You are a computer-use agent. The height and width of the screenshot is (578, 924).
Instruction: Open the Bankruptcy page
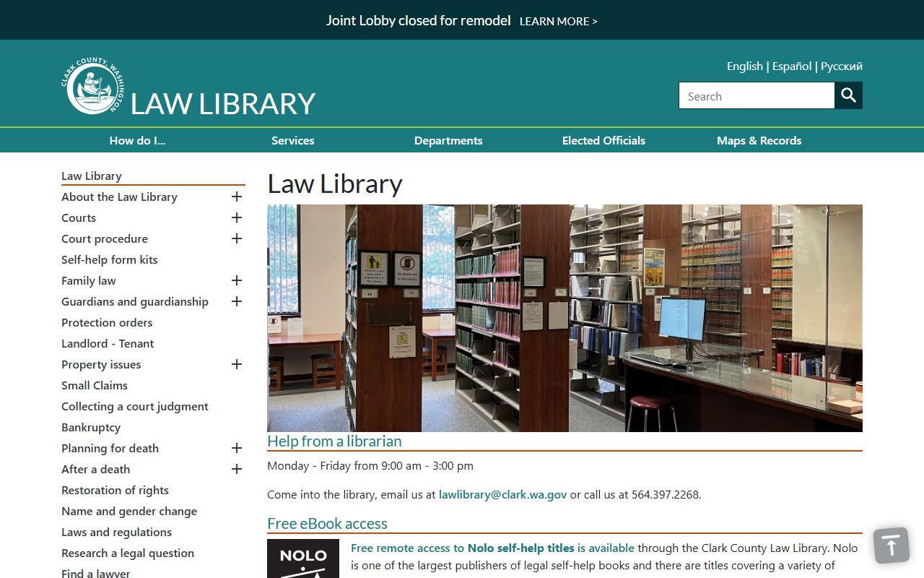91,427
